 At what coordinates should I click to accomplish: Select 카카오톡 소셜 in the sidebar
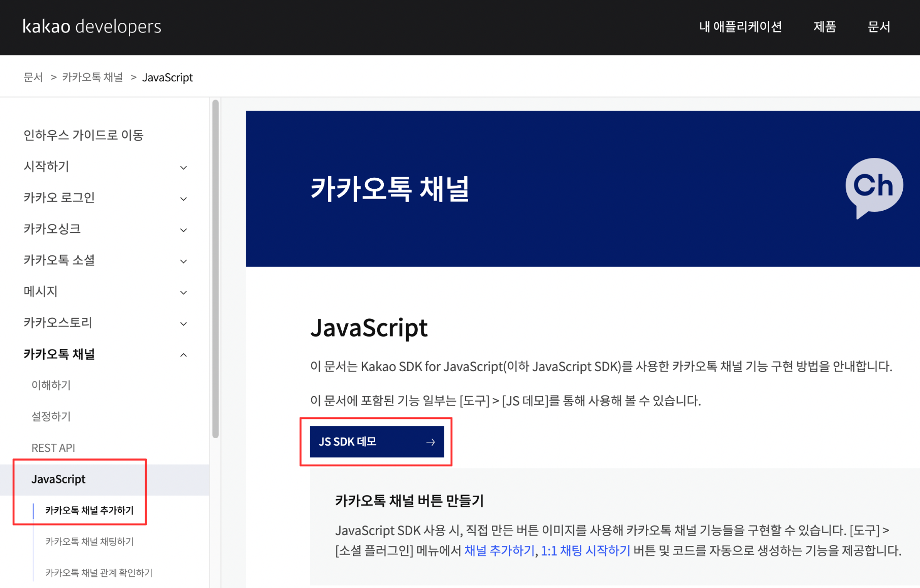click(x=59, y=260)
